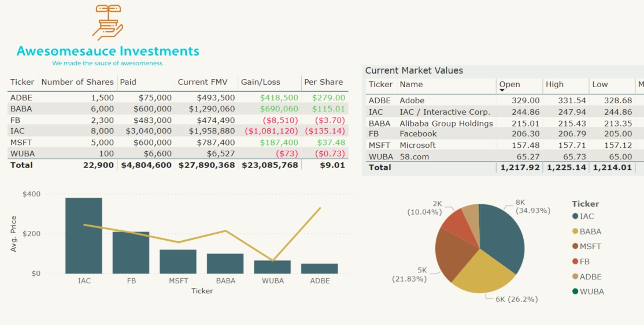Click the Ticker legend title
The height and width of the screenshot is (325, 644).
point(585,204)
